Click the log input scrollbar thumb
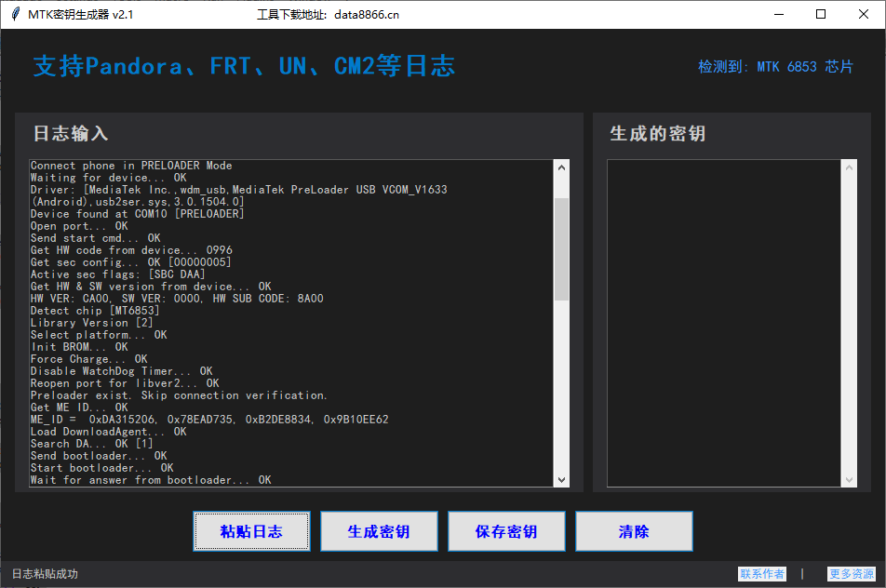This screenshot has width=886, height=588. [561, 247]
